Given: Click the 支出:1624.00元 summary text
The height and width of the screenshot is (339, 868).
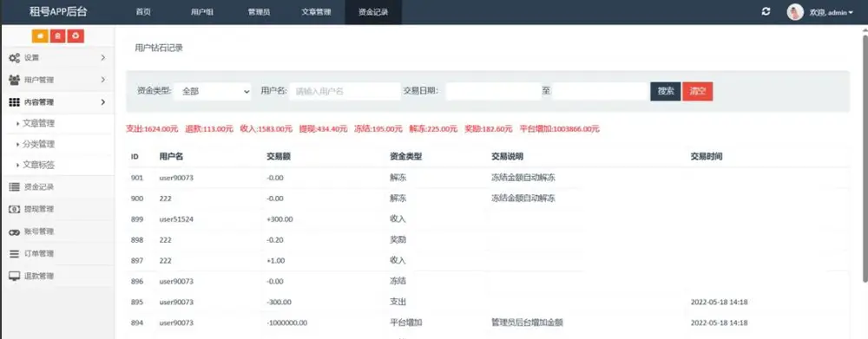Looking at the screenshot, I should [x=152, y=129].
